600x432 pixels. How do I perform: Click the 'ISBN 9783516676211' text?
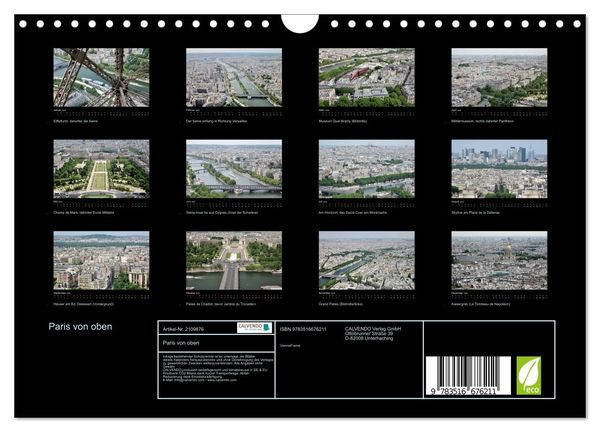point(303,329)
